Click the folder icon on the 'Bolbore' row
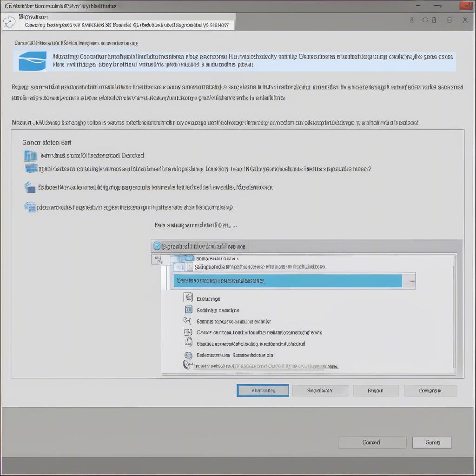This screenshot has width=476, height=476. (30, 187)
